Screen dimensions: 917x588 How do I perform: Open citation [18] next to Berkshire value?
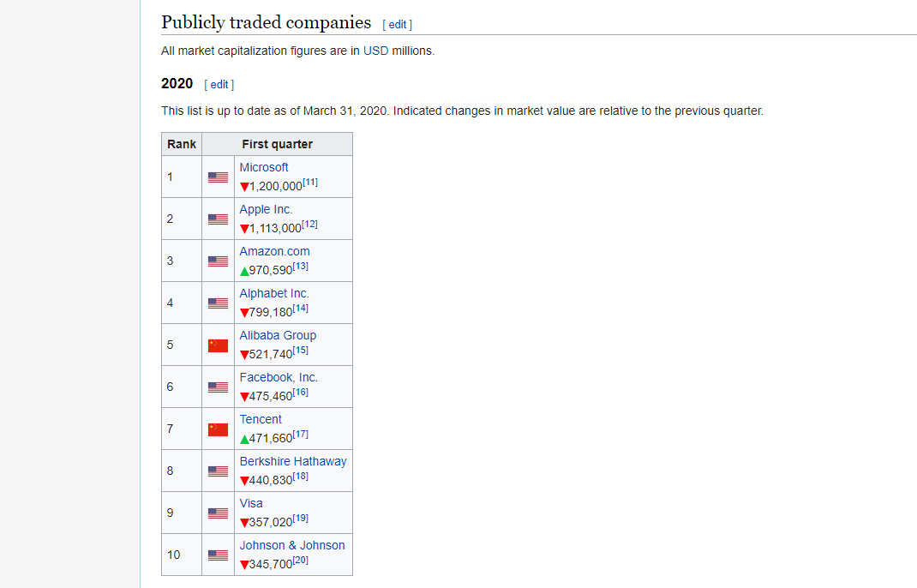point(300,477)
